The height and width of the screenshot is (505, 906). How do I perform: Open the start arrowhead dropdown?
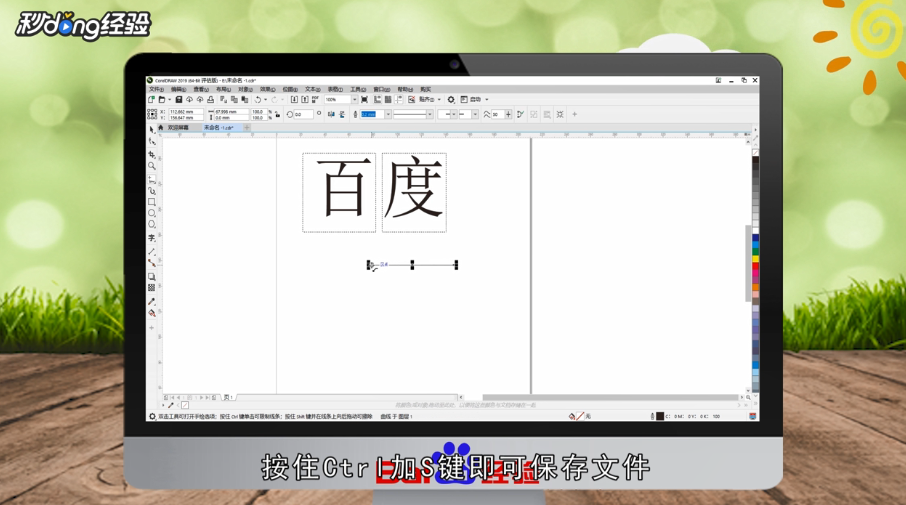[x=454, y=114]
